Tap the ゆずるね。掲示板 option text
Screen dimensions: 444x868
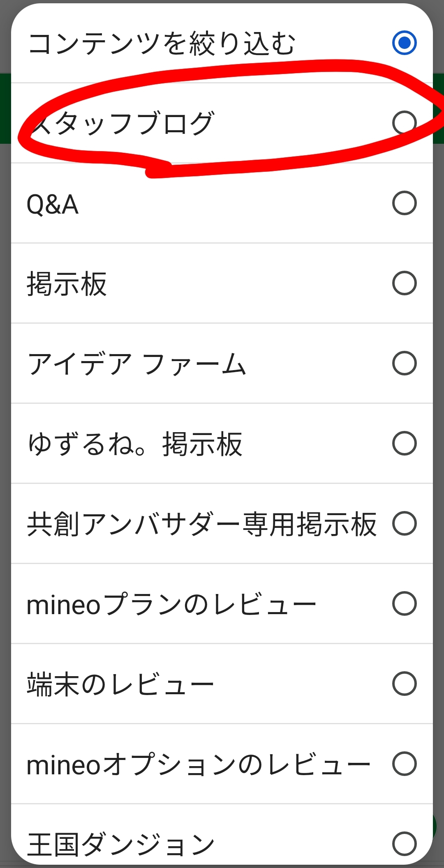(x=135, y=444)
